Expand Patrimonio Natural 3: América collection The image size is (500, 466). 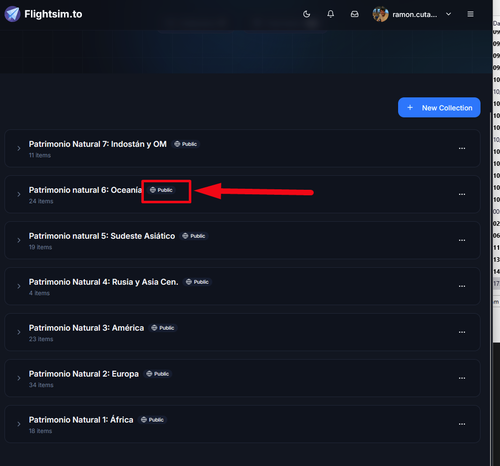point(19,332)
